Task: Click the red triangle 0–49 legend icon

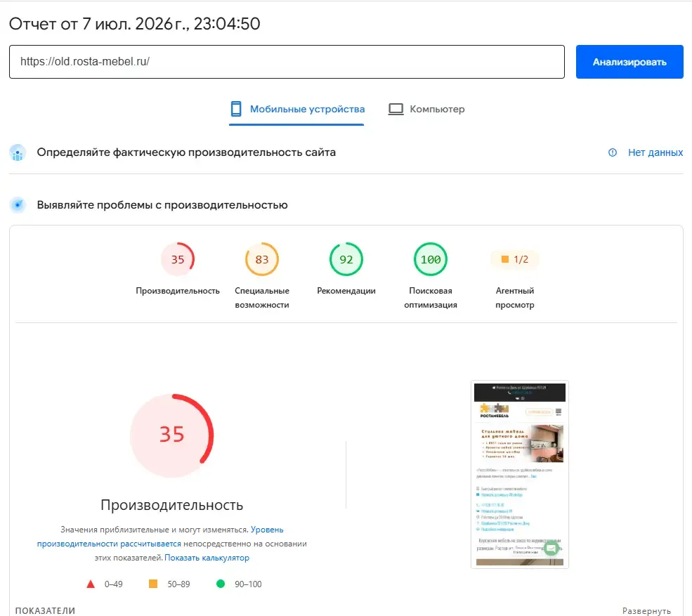Action: click(x=91, y=584)
